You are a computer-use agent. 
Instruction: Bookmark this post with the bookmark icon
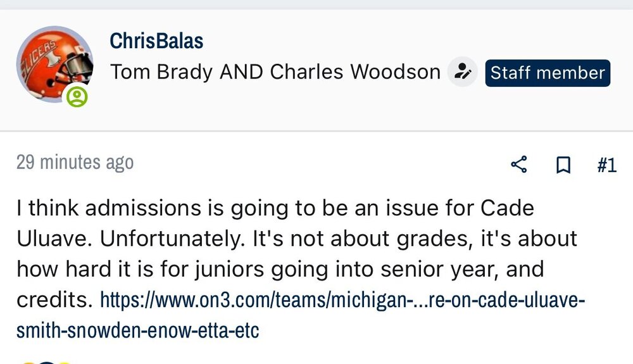pyautogui.click(x=563, y=165)
